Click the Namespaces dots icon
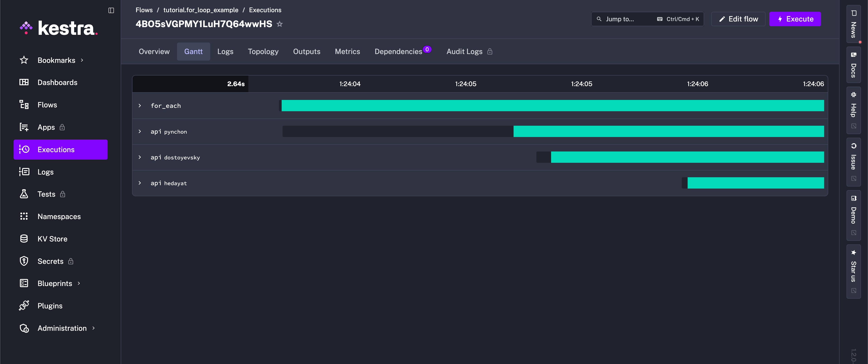Viewport: 868px width, 364px height. click(24, 216)
